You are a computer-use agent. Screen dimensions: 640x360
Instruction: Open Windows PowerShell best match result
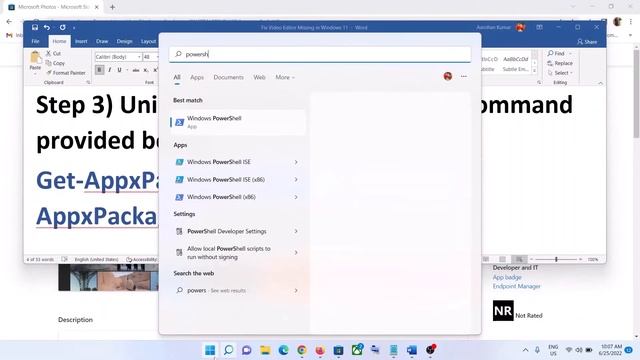(238, 122)
